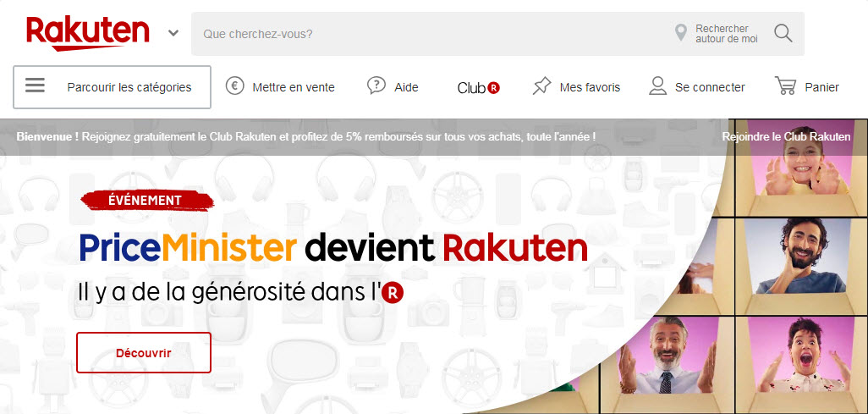868x414 pixels.
Task: Open Mes favoris page
Action: tap(591, 87)
